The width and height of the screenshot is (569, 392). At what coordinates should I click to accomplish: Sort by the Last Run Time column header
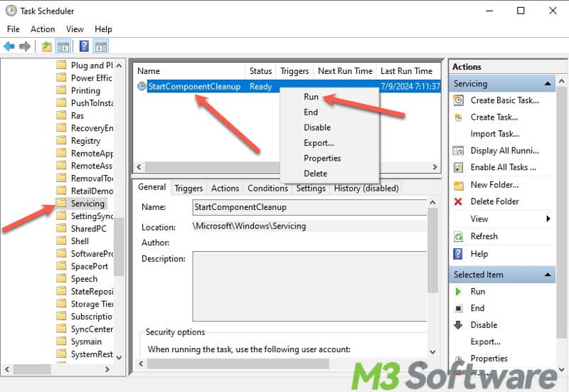pos(408,71)
